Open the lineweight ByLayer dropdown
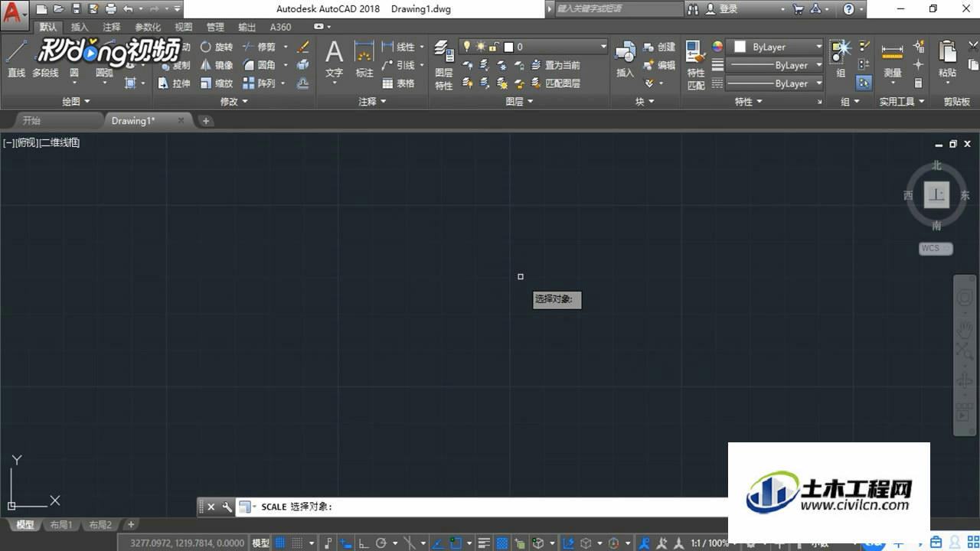This screenshot has width=980, height=551. 775,65
